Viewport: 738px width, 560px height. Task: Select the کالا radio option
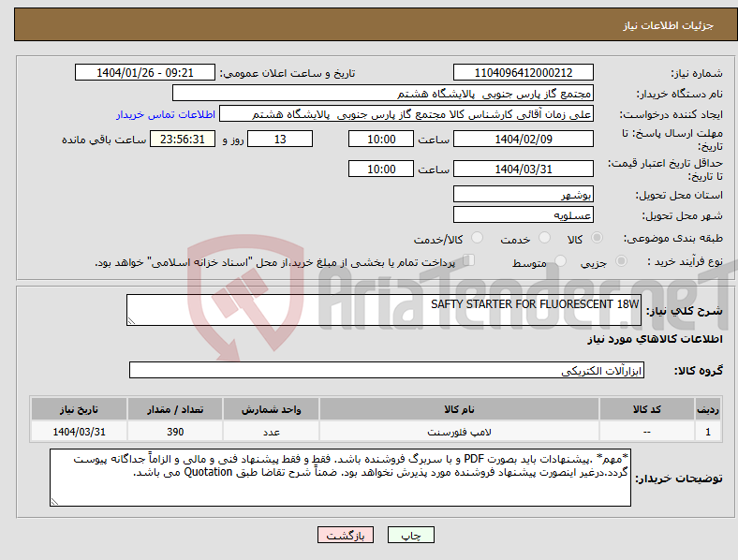597,238
